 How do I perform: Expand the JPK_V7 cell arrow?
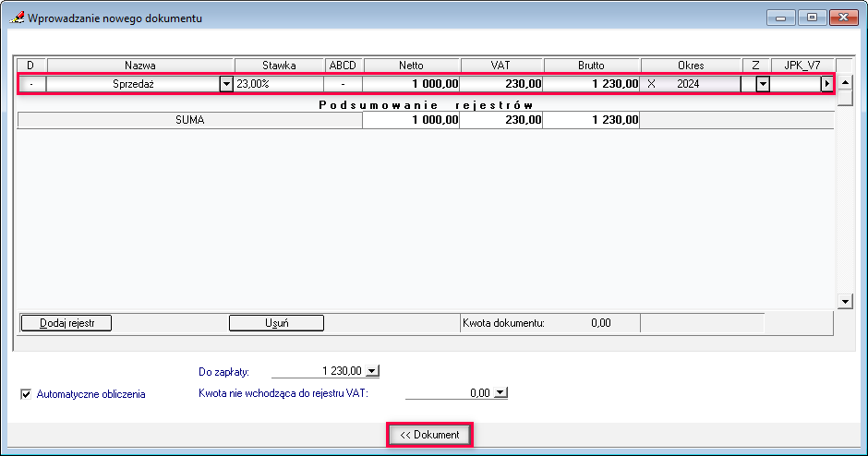pyautogui.click(x=826, y=84)
